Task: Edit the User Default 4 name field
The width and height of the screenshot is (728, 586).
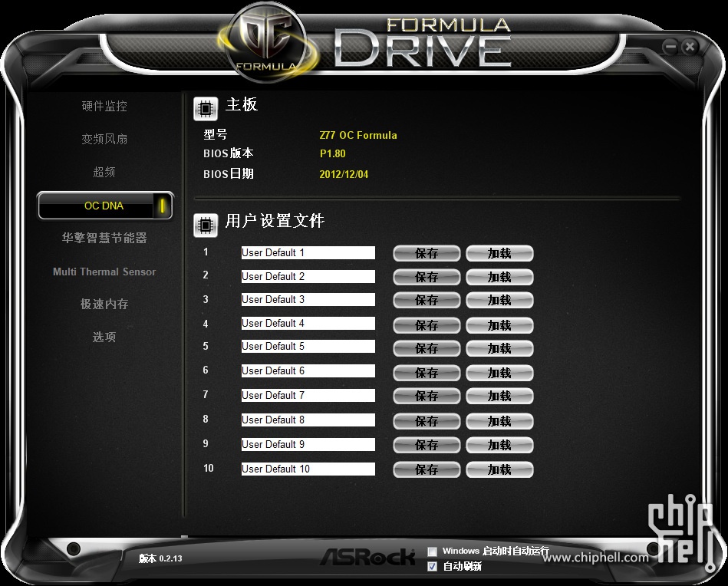Action: point(308,323)
